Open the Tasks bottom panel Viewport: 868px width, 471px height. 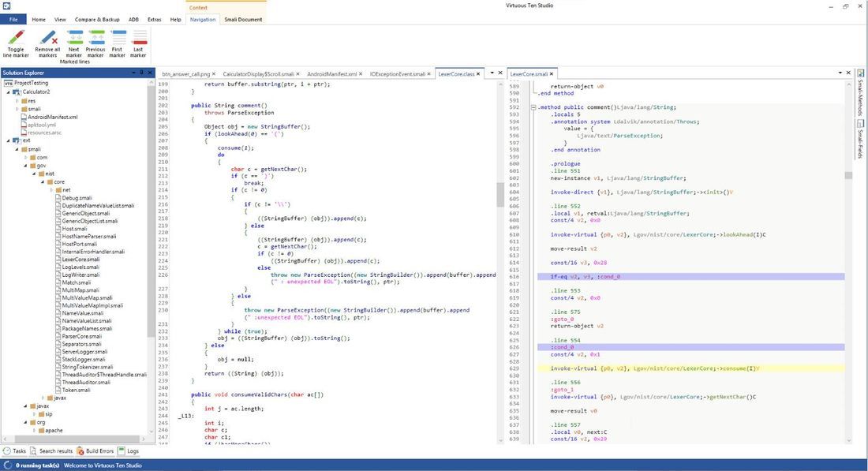coord(15,451)
